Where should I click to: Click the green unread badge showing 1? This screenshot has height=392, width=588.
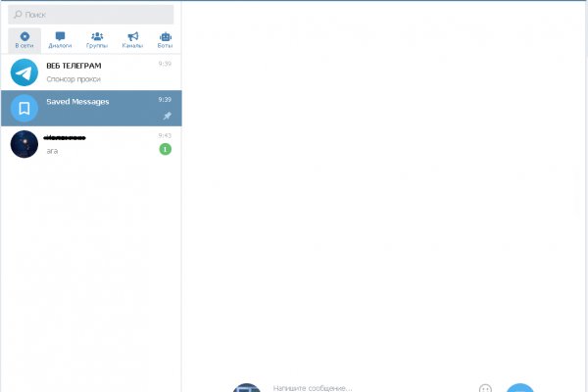coord(165,149)
